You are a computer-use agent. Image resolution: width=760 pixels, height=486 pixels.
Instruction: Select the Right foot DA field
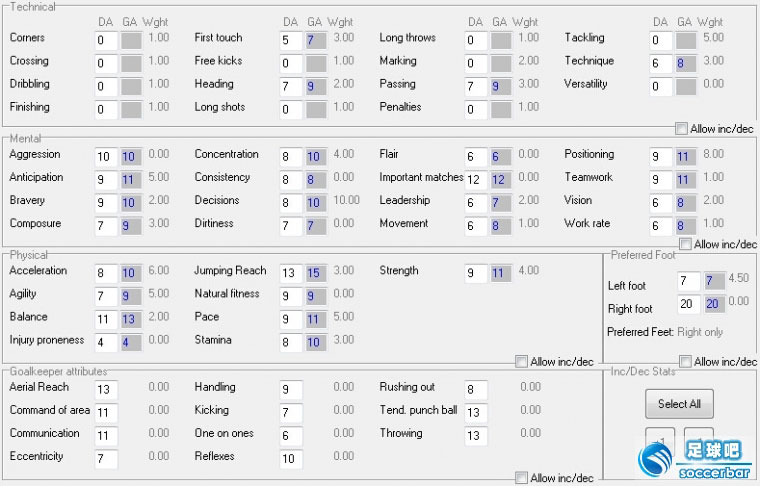(x=689, y=304)
